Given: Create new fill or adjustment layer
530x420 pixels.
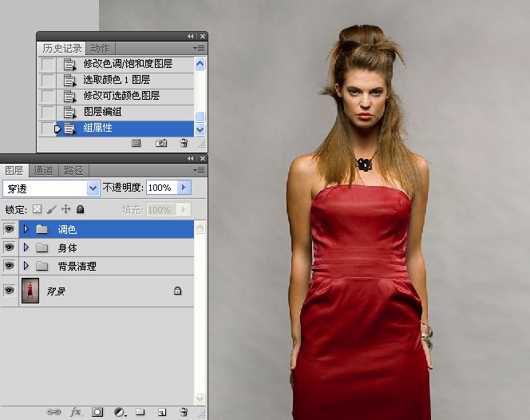Looking at the screenshot, I should click(x=120, y=412).
